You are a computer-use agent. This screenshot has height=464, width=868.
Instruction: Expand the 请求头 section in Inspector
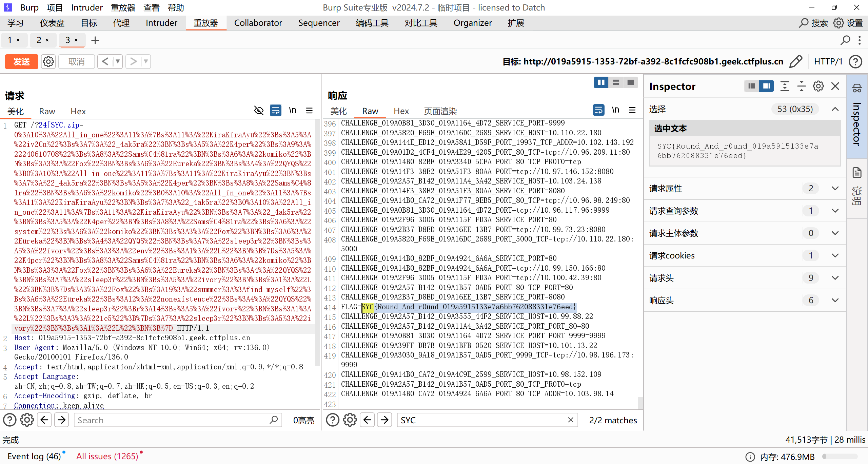click(x=835, y=278)
